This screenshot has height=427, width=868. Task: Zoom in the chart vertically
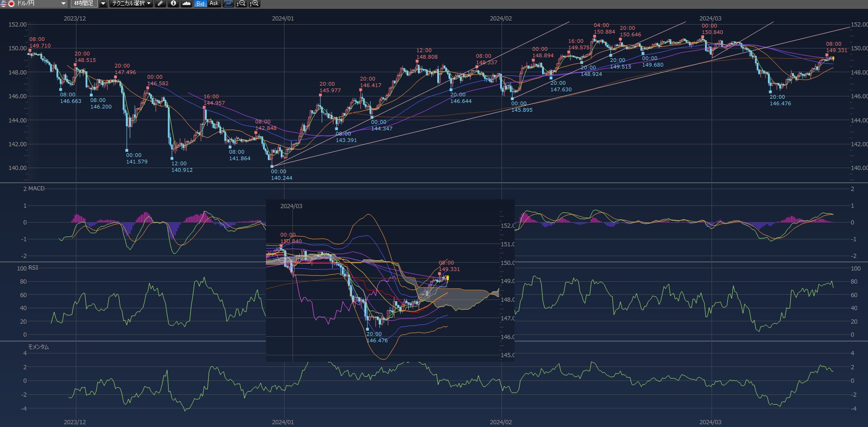coord(254,4)
